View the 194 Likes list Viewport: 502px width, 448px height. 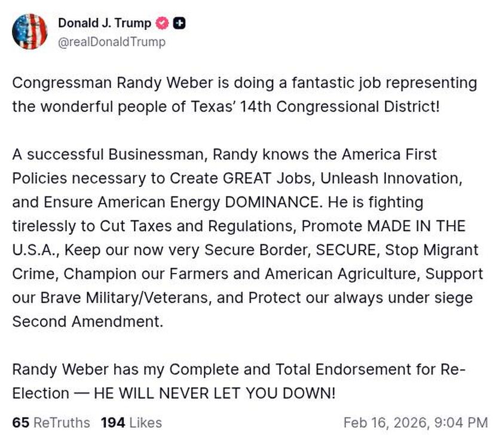click(x=131, y=423)
